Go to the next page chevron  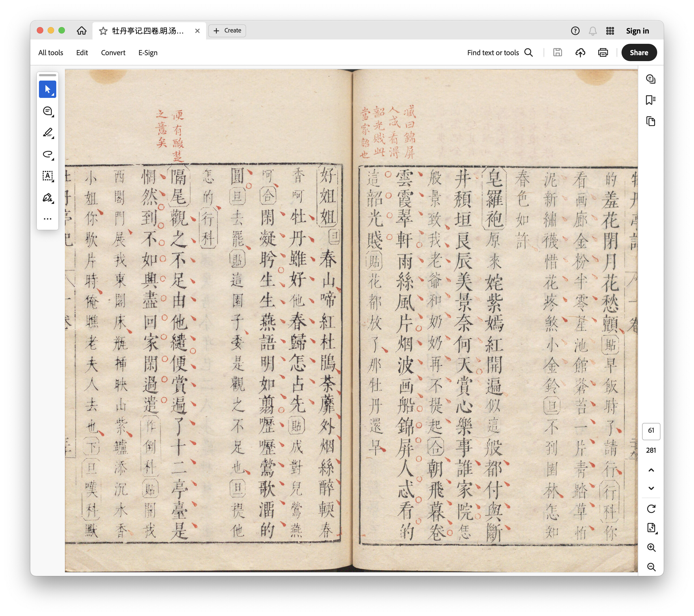coord(651,488)
